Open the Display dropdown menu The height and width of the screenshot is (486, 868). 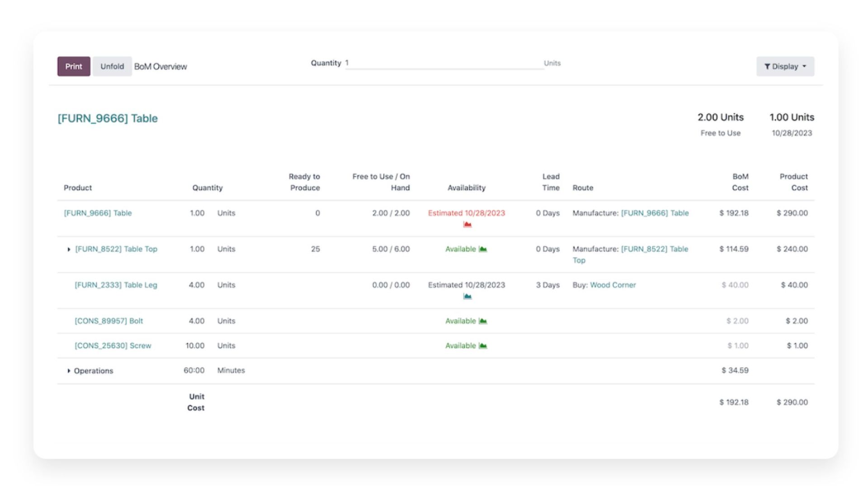[785, 66]
